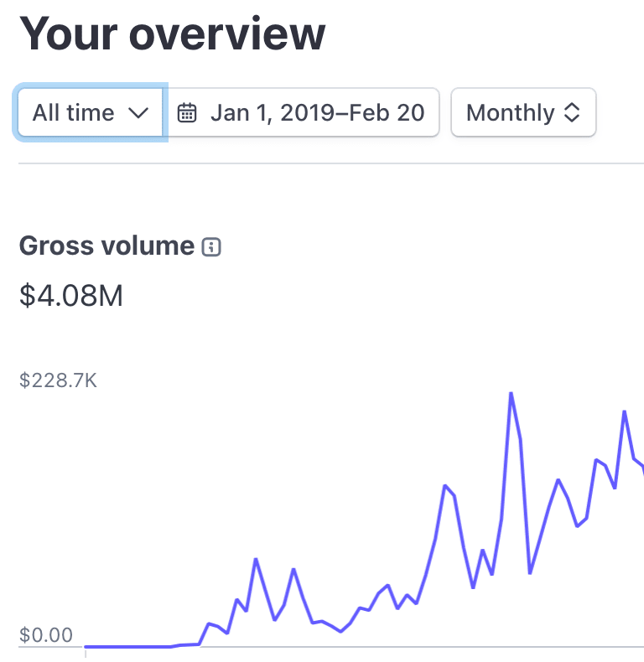The image size is (644, 662).
Task: Open the Monthly interval dropdown
Action: click(522, 112)
